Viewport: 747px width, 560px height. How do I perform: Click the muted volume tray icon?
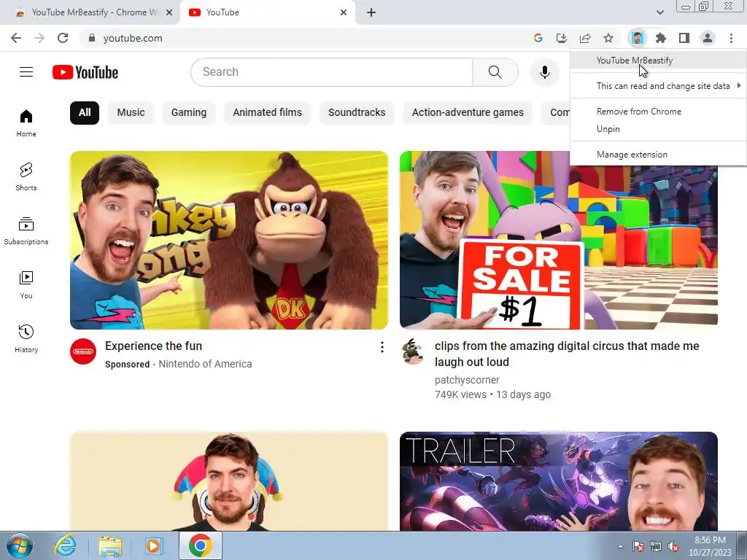pyautogui.click(x=673, y=546)
